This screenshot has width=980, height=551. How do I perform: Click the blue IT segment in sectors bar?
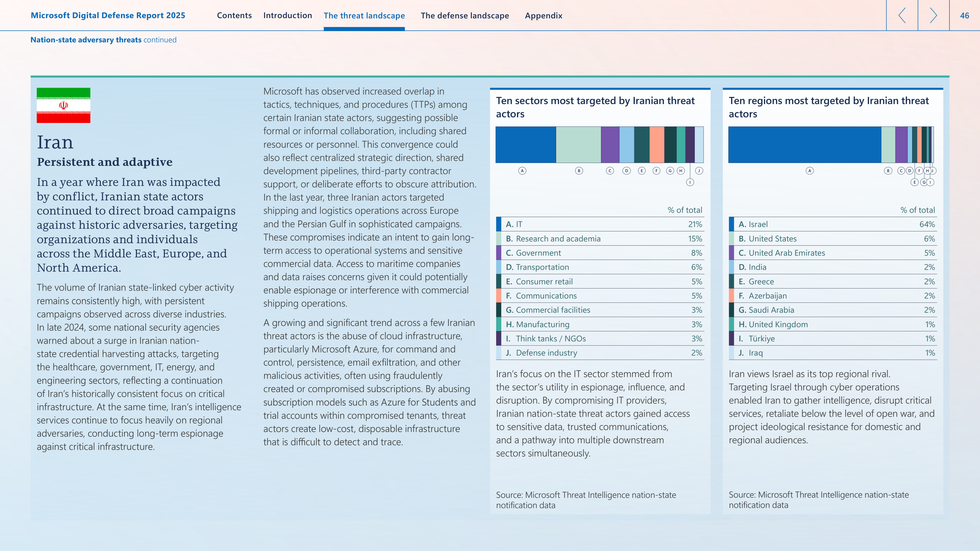[x=526, y=145]
